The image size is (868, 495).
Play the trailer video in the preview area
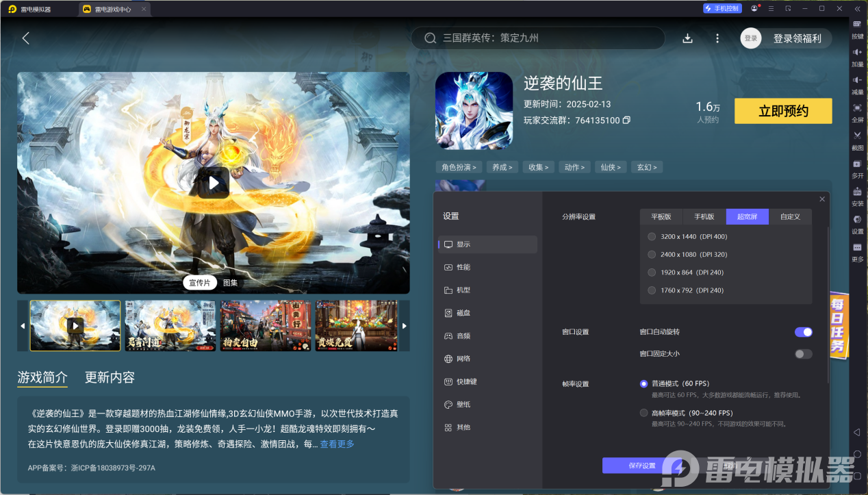pyautogui.click(x=213, y=183)
